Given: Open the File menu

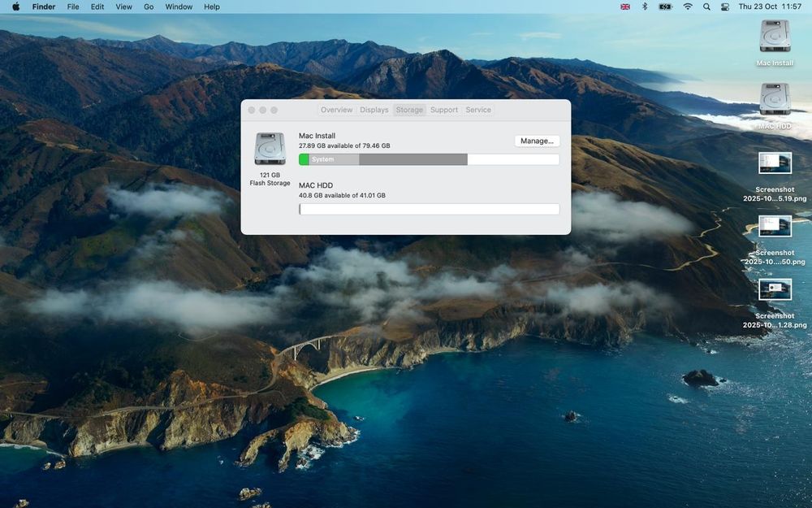Looking at the screenshot, I should click(x=73, y=7).
